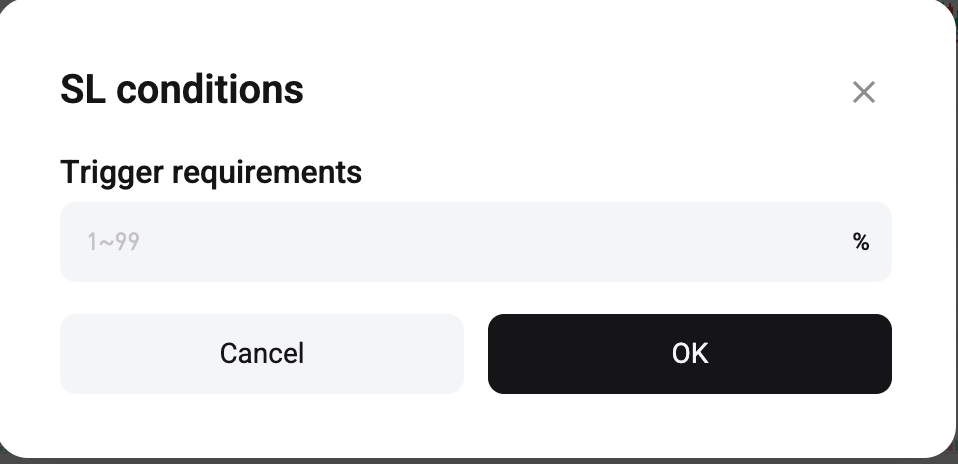Image resolution: width=958 pixels, height=464 pixels.
Task: Confirm with the OK button
Action: (x=690, y=354)
